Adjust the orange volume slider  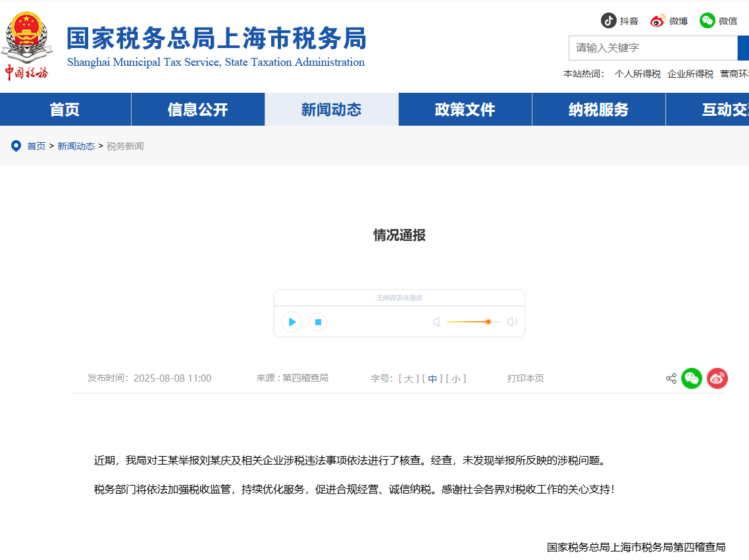(x=488, y=322)
